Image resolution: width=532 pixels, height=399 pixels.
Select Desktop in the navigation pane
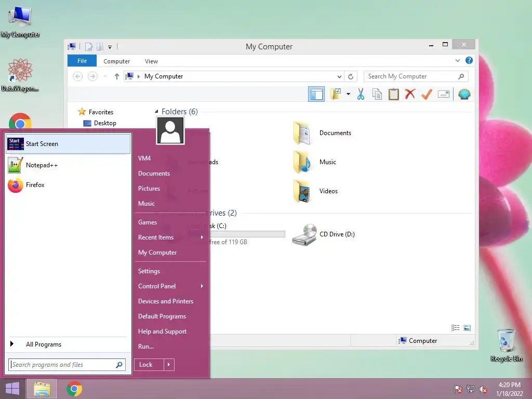coord(100,123)
